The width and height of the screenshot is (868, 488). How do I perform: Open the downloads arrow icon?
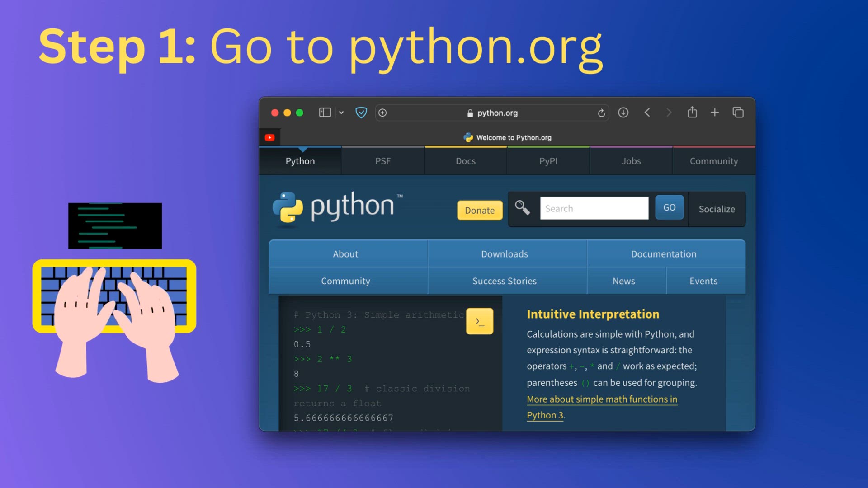[623, 113]
